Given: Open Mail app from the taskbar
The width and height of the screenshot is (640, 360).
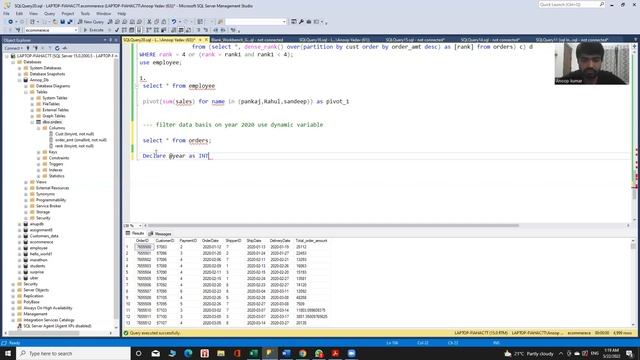Looking at the screenshot, I should (x=156, y=353).
